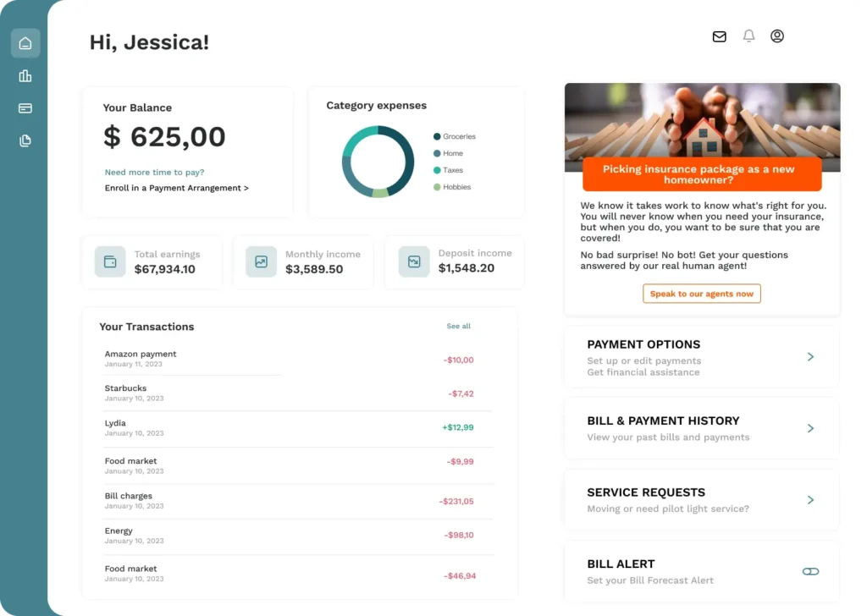Click See all transactions link
The height and width of the screenshot is (616, 867).
(458, 326)
